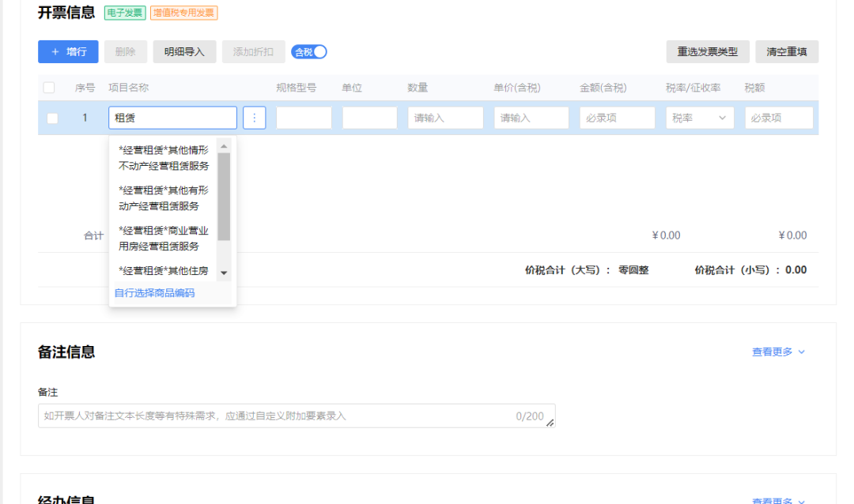Click the 开票信息 section heading
The height and width of the screenshot is (504, 854).
pos(66,13)
